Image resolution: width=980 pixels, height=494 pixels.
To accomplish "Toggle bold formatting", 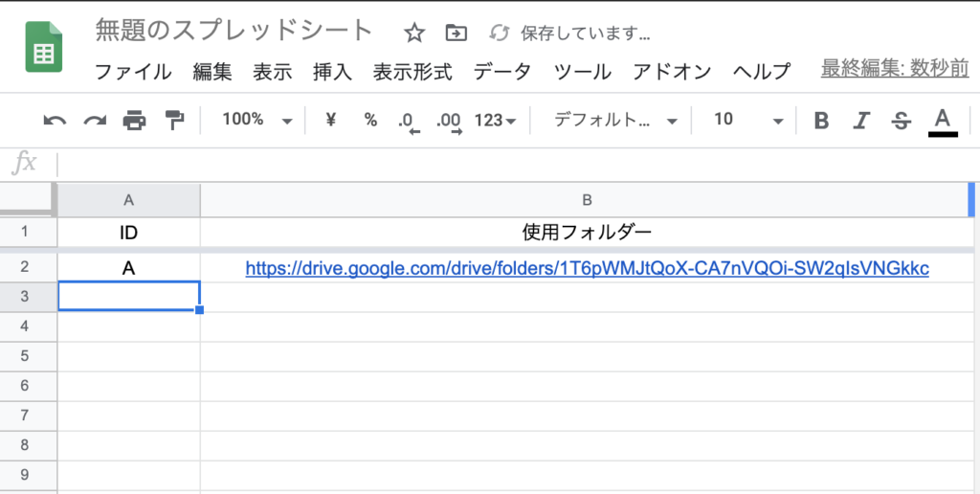I will click(820, 120).
